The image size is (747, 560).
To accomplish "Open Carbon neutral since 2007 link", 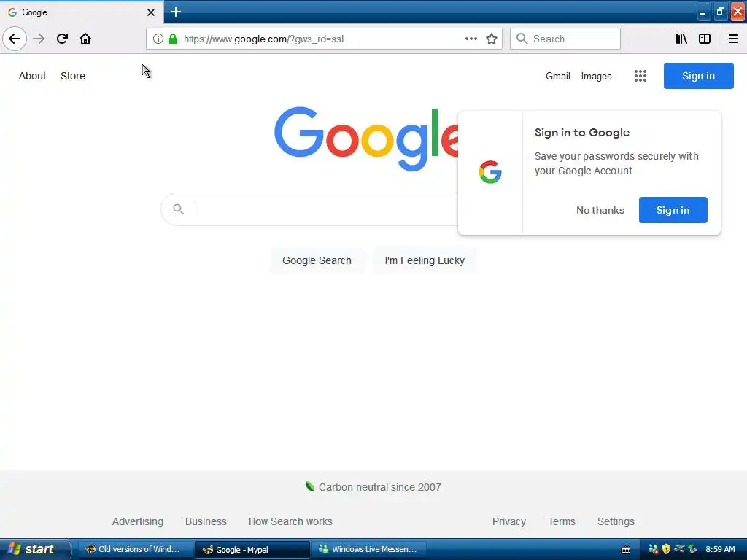I will pos(379,487).
